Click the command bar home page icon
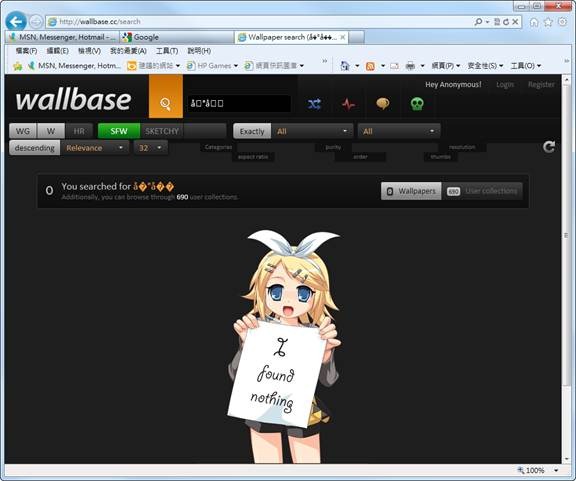 pos(345,66)
